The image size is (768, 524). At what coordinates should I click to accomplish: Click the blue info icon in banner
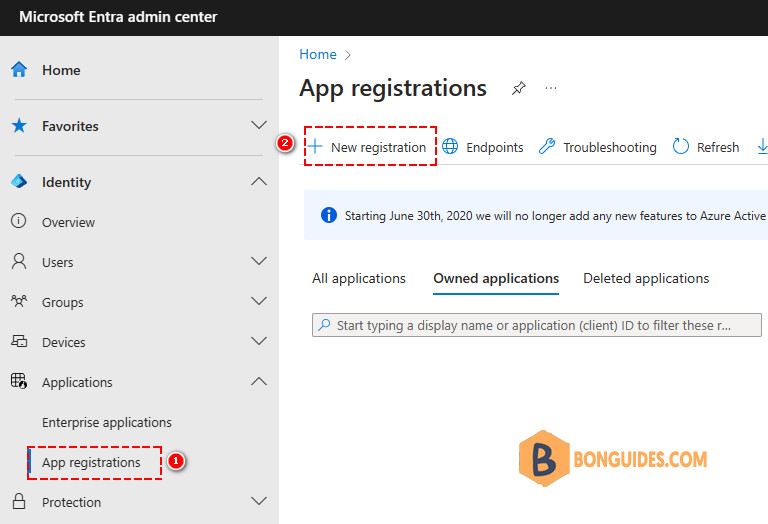tap(329, 215)
